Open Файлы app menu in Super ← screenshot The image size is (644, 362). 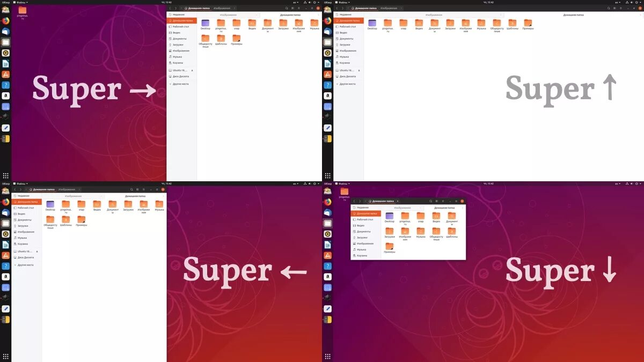pyautogui.click(x=20, y=183)
